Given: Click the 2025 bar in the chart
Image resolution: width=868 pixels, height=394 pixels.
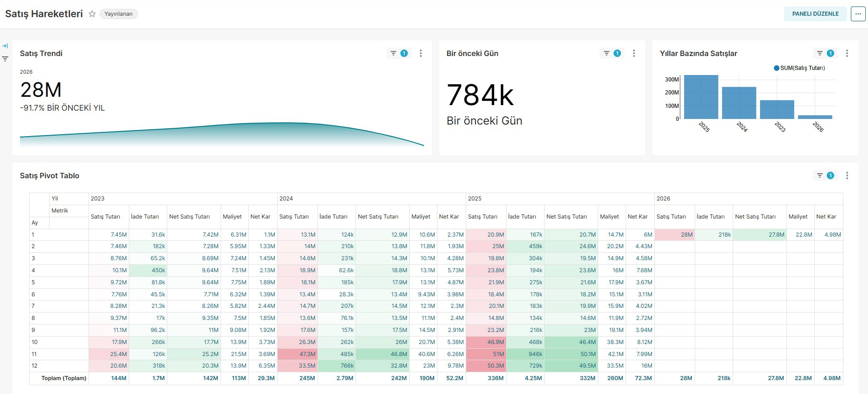Looking at the screenshot, I should click(701, 97).
